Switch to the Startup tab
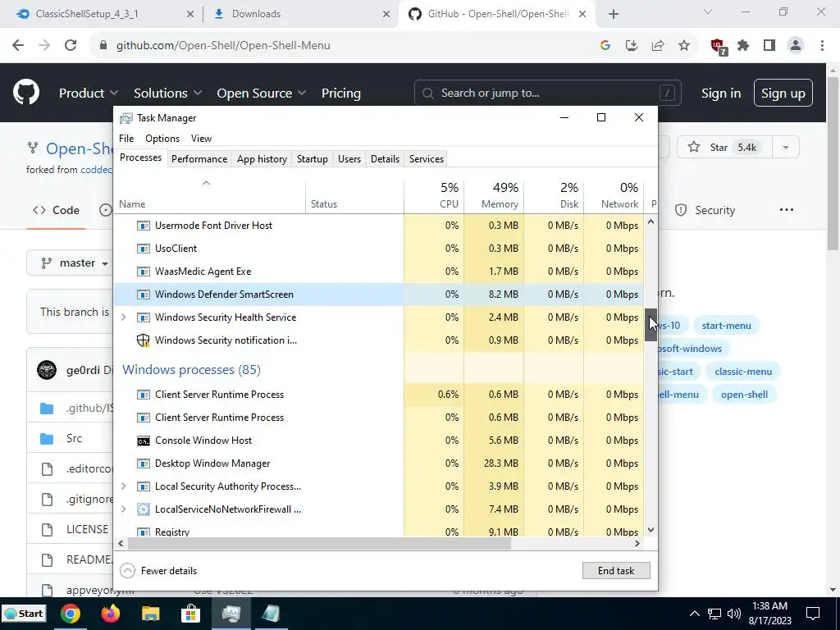This screenshot has height=630, width=840. (x=313, y=159)
